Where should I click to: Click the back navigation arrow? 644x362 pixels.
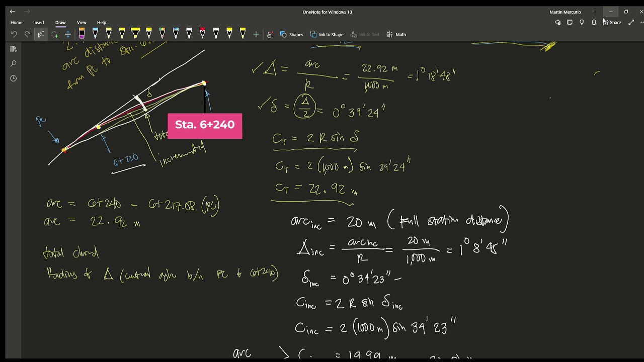tap(12, 12)
